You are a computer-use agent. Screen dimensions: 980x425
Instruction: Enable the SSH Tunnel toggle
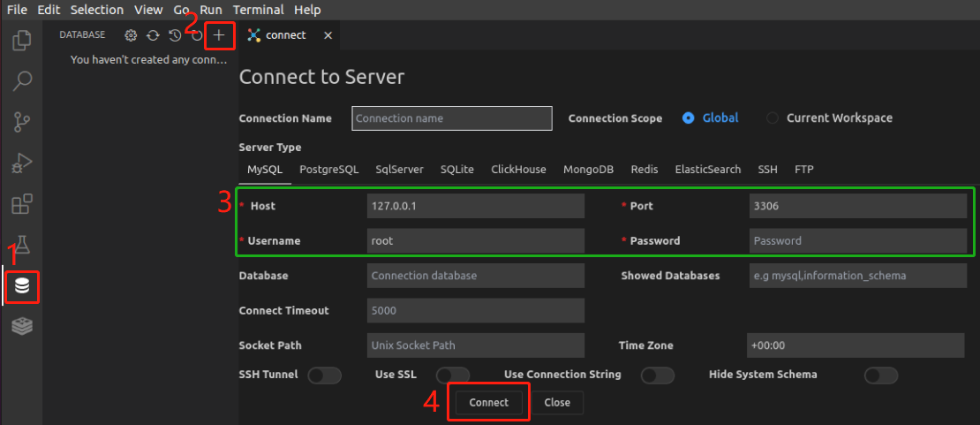coord(324,376)
